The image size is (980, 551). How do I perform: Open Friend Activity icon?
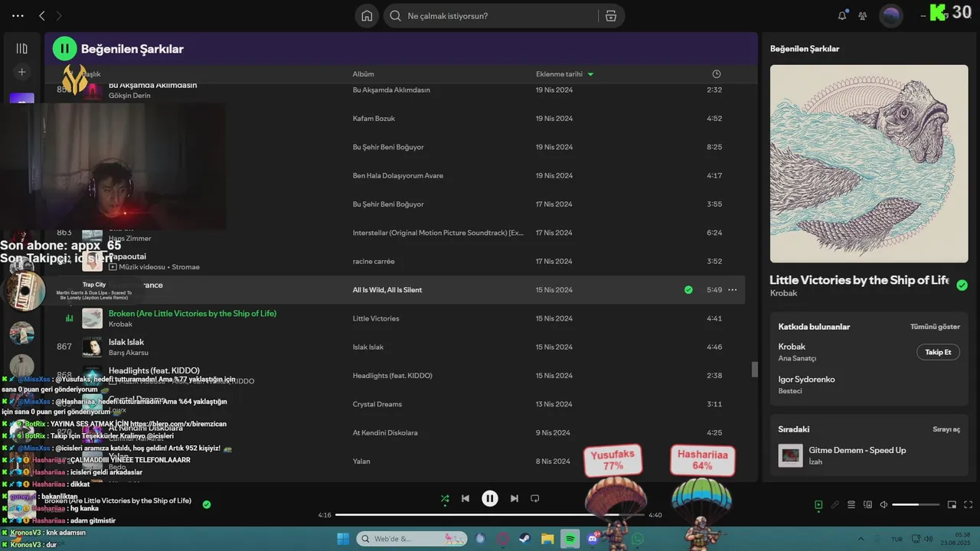click(863, 15)
